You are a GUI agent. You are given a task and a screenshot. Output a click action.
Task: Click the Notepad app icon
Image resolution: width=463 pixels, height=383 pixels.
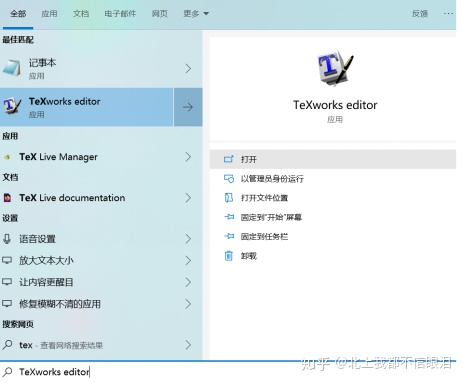pyautogui.click(x=12, y=68)
